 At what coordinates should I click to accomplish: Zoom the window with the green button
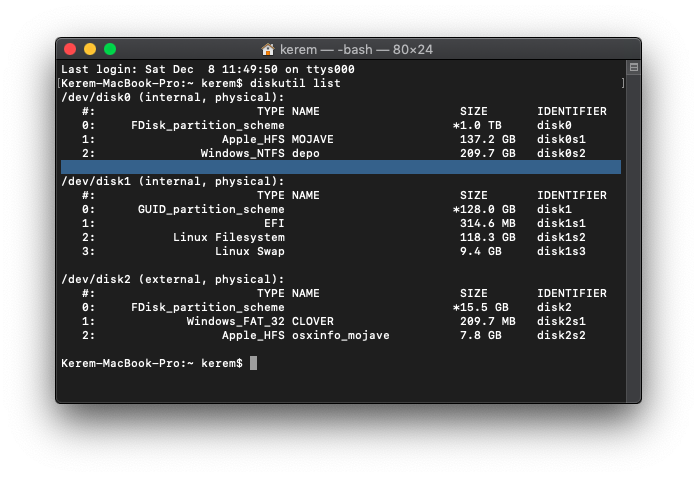110,49
